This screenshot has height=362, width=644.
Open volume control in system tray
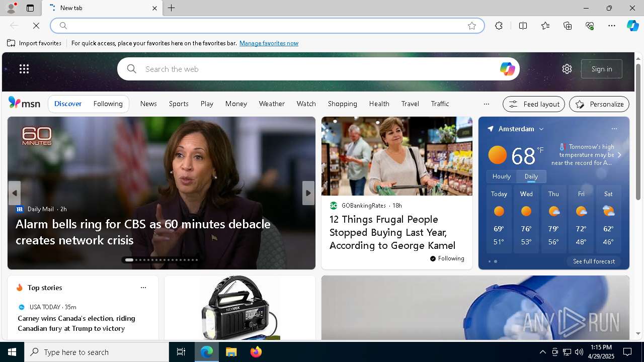[x=579, y=352]
